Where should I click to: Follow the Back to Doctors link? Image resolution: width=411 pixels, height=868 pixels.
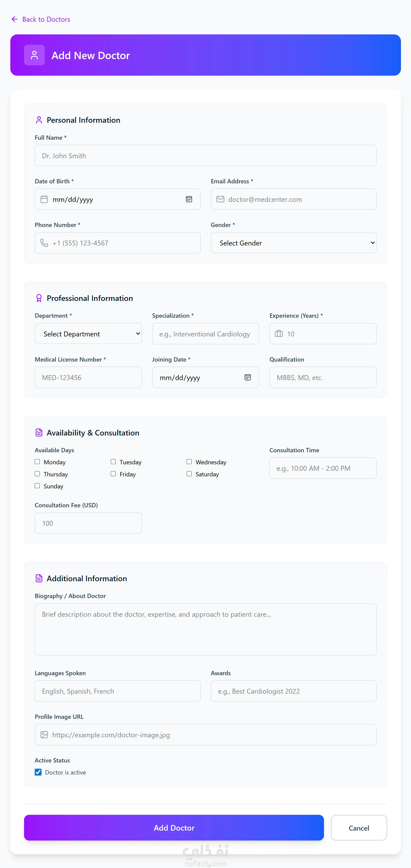pyautogui.click(x=46, y=19)
